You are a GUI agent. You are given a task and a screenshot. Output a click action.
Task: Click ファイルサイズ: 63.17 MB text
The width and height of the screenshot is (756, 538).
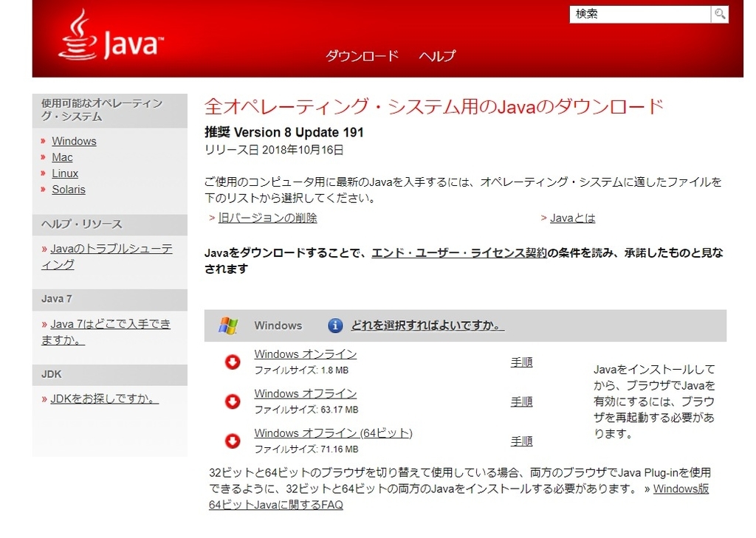[306, 410]
